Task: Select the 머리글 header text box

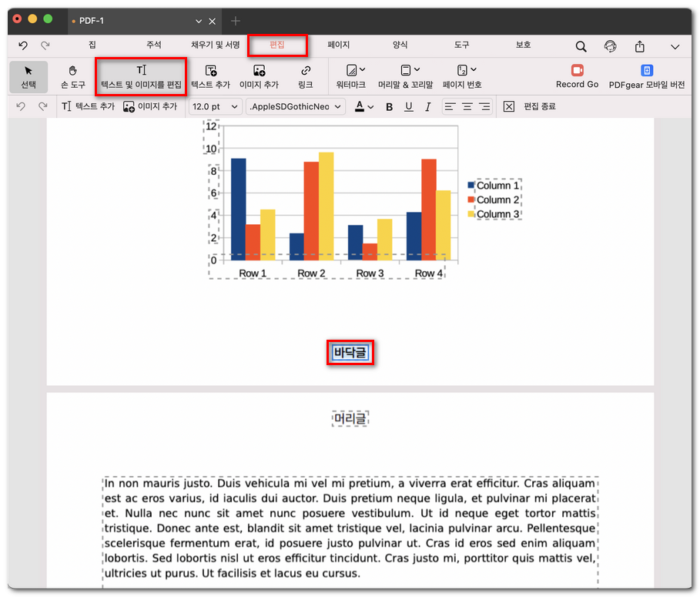Action: click(x=350, y=419)
